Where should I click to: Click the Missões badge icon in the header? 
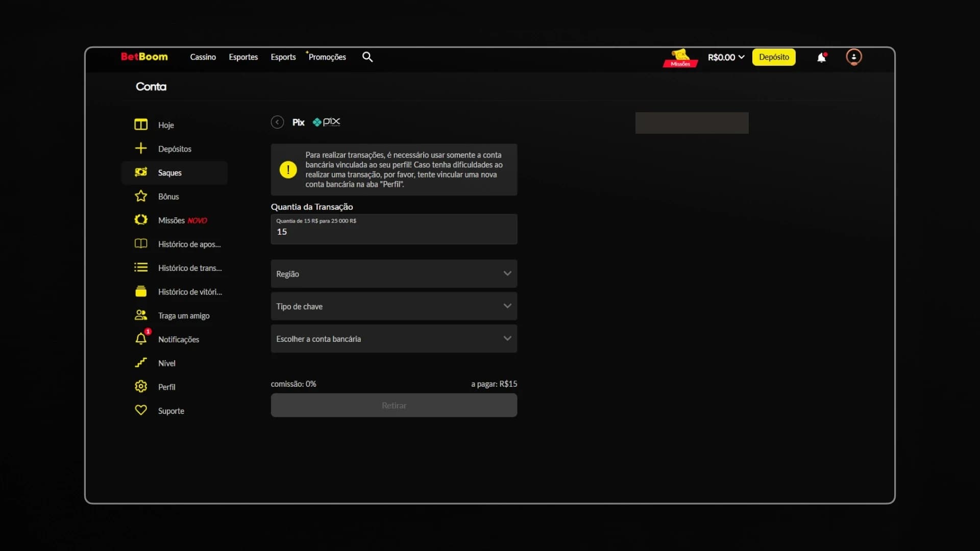point(680,58)
